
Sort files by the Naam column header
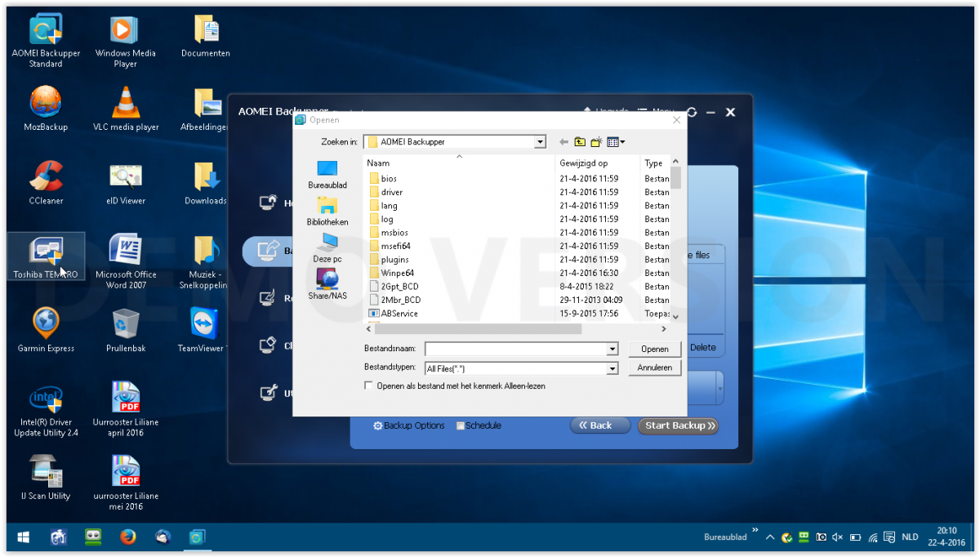tap(459, 163)
